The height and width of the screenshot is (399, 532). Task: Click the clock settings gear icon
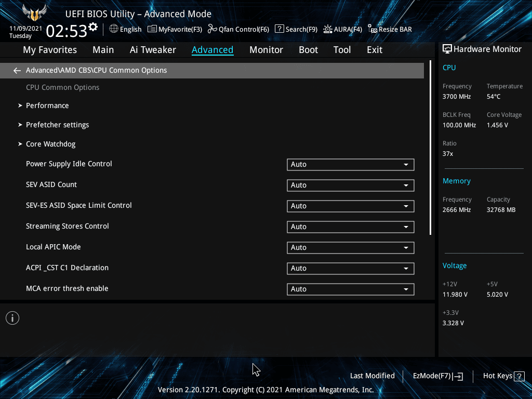[93, 27]
